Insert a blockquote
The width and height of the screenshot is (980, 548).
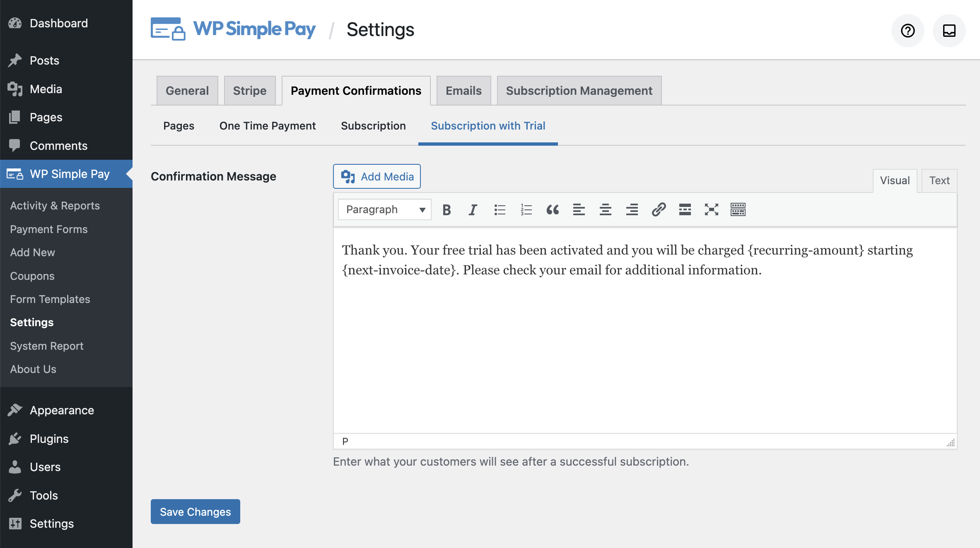point(553,210)
